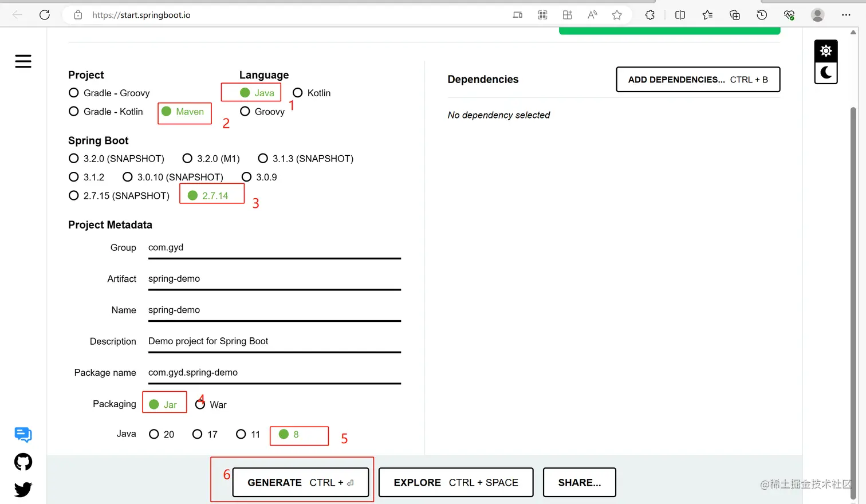Image resolution: width=866 pixels, height=504 pixels.
Task: Reload the page with refresh icon
Action: click(x=45, y=15)
